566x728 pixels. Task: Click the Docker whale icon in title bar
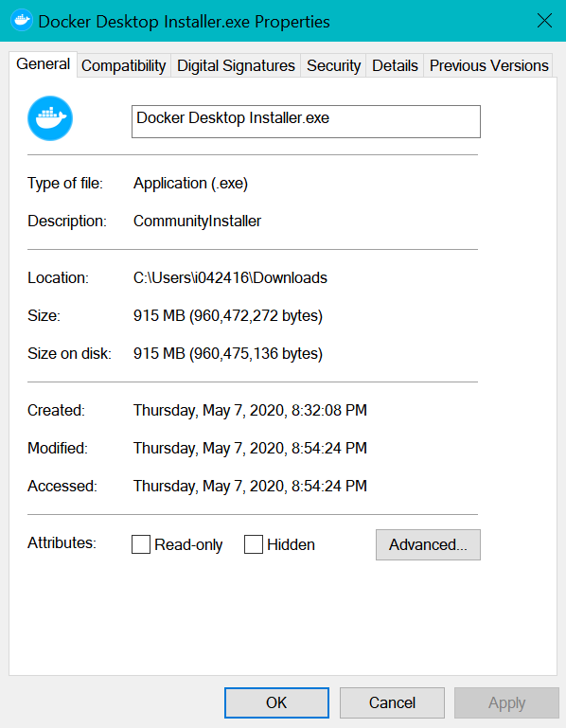[22, 21]
